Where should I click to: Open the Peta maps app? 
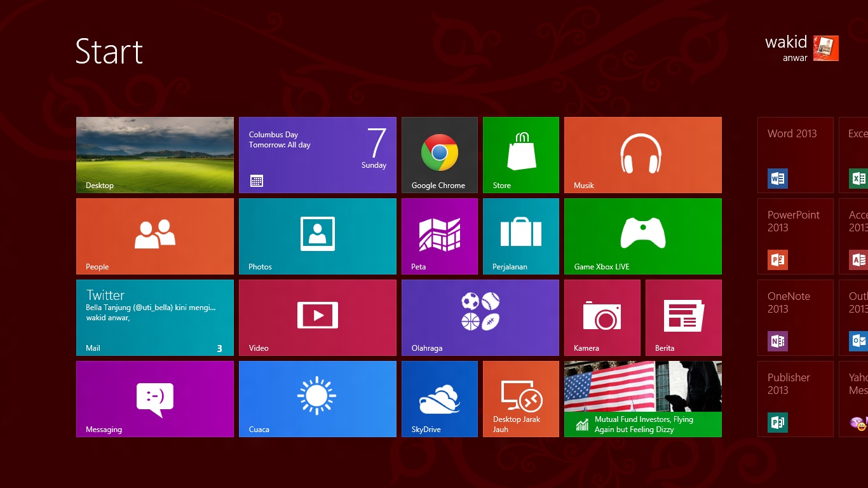439,236
